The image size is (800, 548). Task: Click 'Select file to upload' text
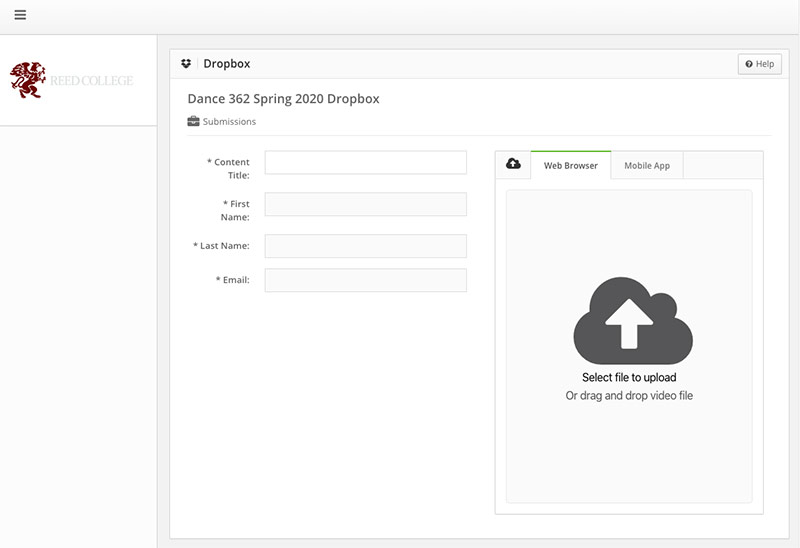[x=629, y=378]
